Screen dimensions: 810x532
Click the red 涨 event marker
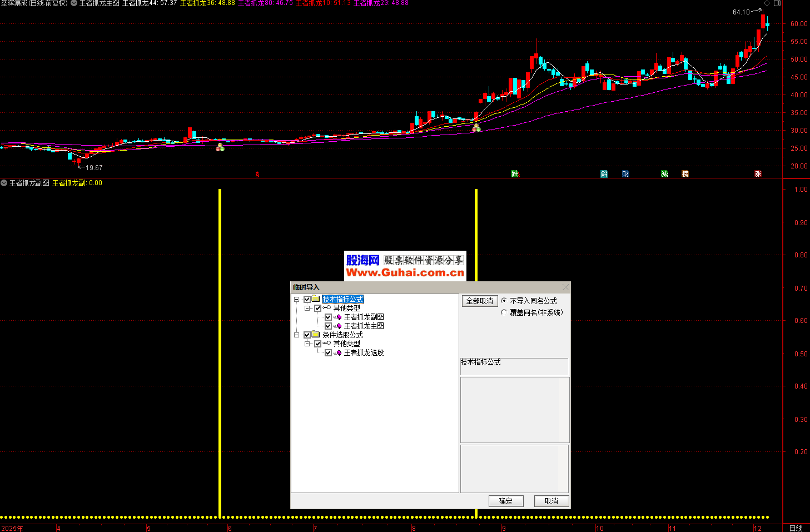click(758, 174)
